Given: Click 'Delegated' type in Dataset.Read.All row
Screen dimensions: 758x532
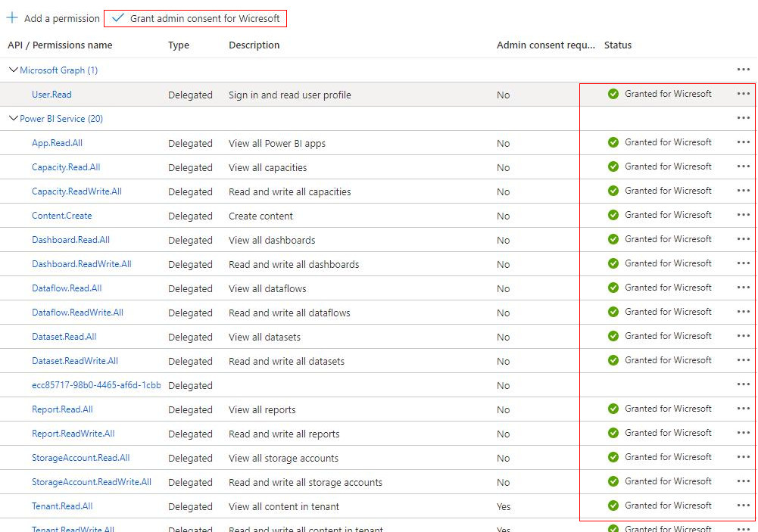Looking at the screenshot, I should 191,338.
